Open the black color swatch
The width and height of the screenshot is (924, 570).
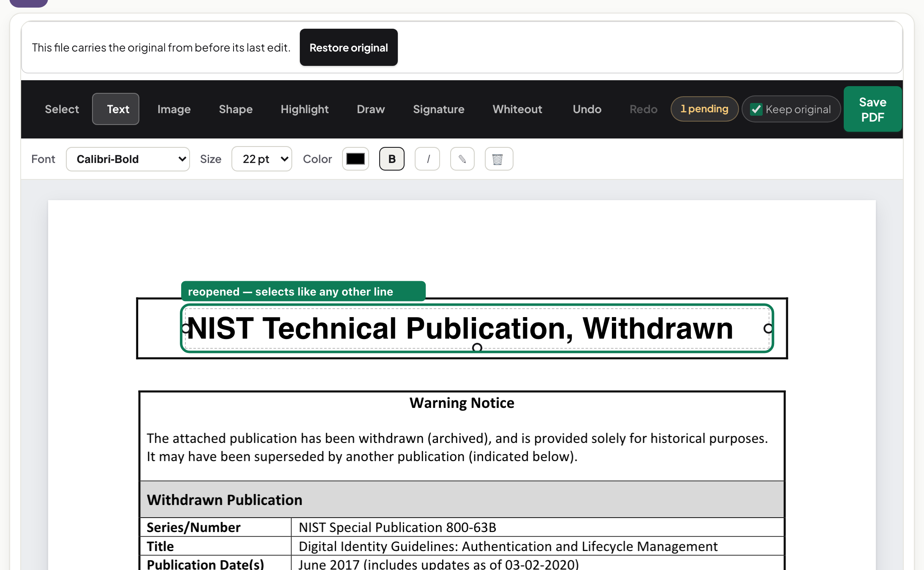(x=355, y=159)
